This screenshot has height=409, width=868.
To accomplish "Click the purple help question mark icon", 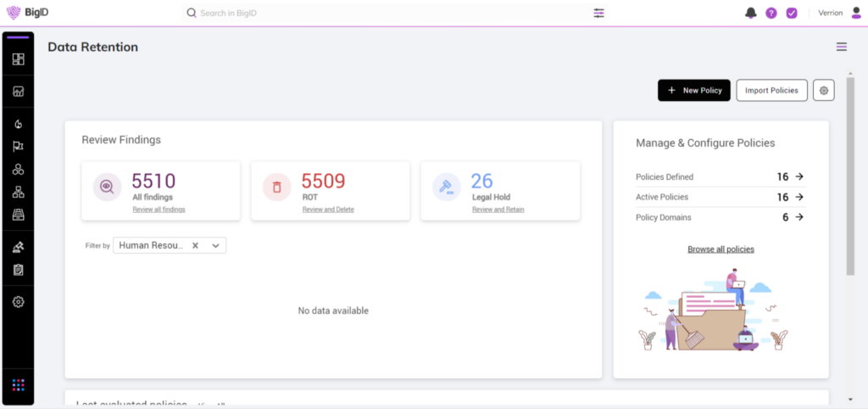I will 771,13.
